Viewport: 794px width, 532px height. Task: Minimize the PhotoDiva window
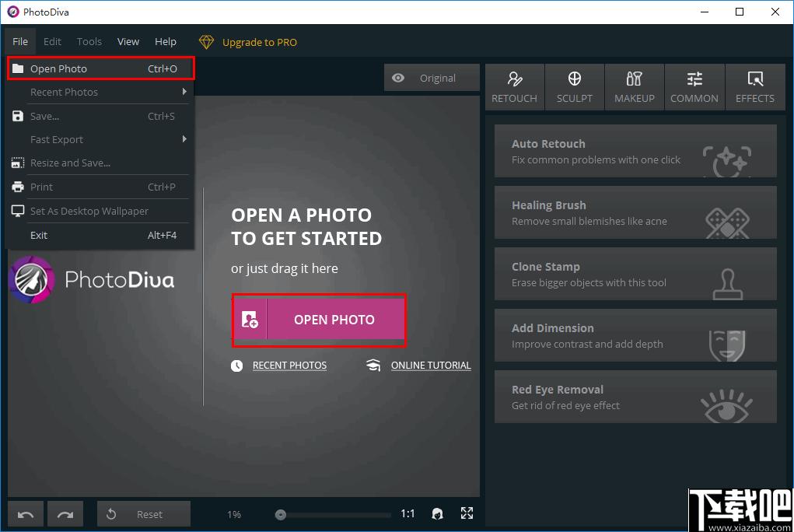705,12
